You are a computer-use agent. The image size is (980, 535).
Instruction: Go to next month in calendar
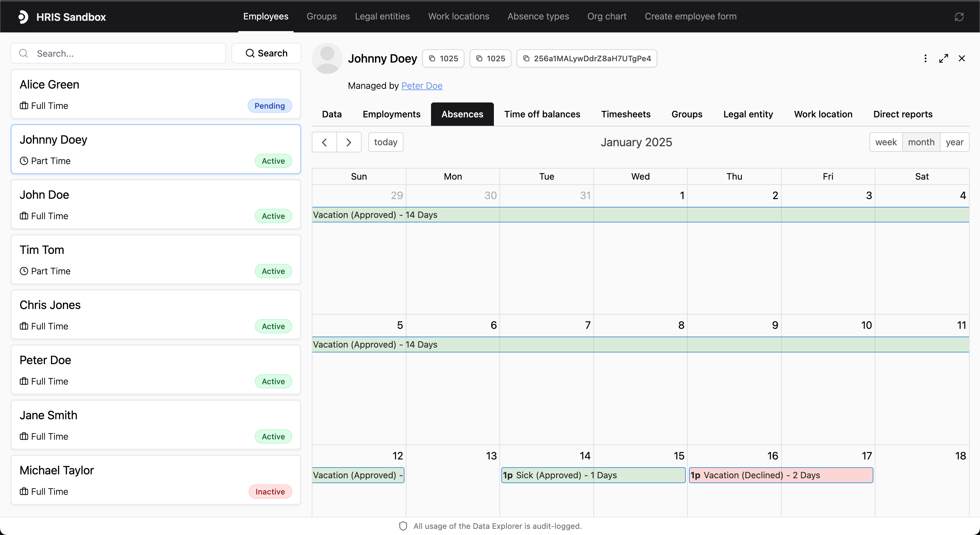click(349, 142)
